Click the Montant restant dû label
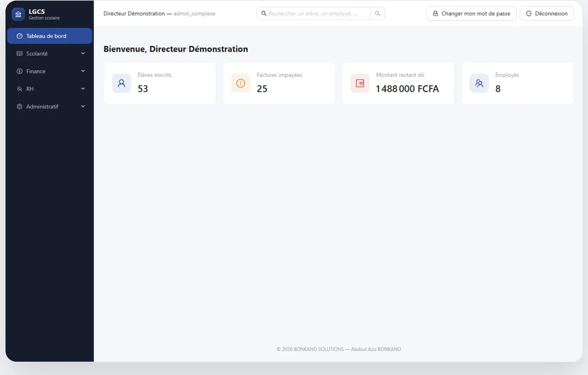Screen dimensions: 588x375 pyautogui.click(x=400, y=75)
